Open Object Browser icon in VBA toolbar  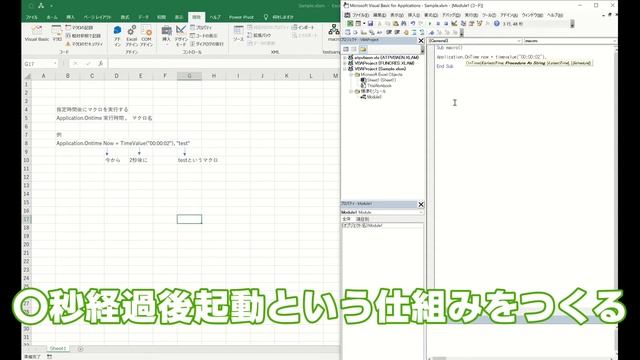point(479,24)
